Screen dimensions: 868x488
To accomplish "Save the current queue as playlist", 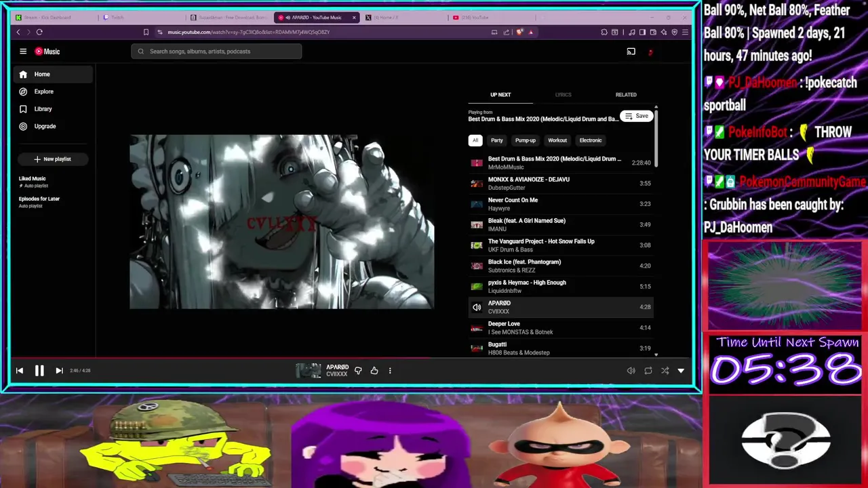I will [x=637, y=116].
